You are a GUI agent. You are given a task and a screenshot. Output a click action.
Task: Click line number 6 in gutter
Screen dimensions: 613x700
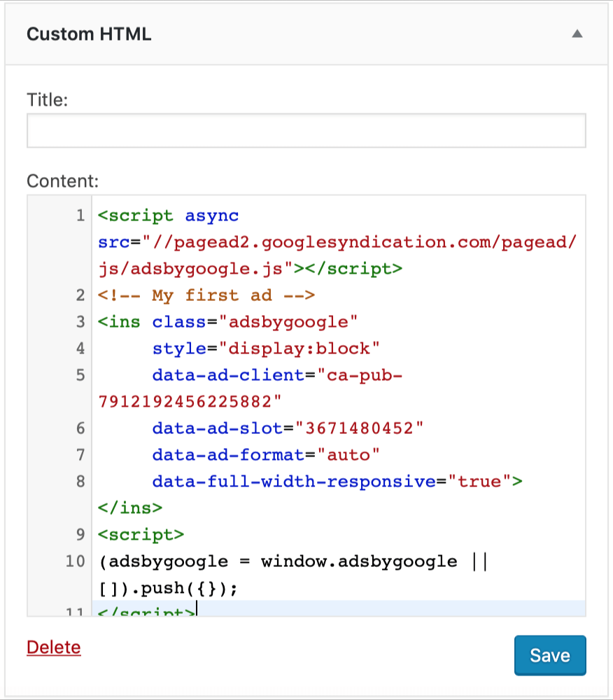80,428
